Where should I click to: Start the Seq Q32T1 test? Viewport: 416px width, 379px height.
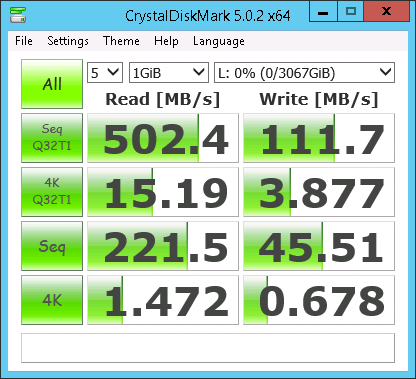tap(52, 138)
